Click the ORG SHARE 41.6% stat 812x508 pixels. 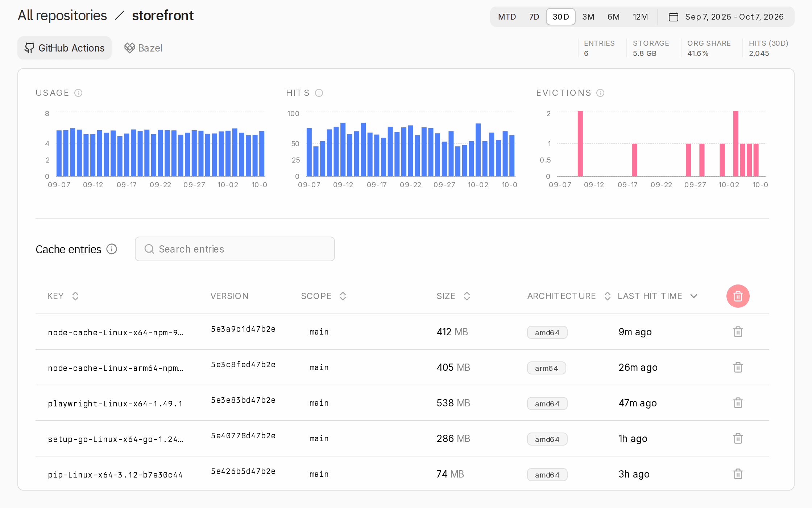point(709,48)
